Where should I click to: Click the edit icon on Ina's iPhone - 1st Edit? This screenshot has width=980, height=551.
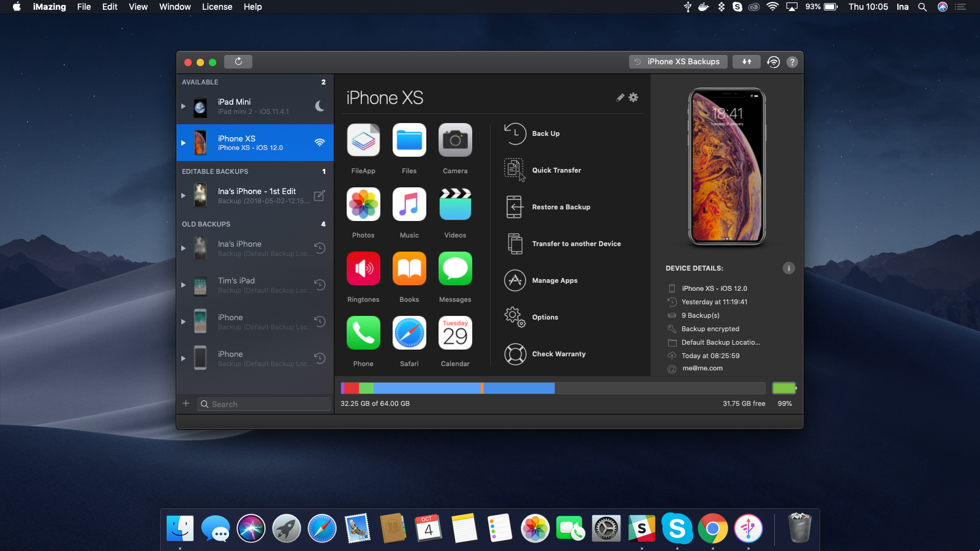pos(319,195)
